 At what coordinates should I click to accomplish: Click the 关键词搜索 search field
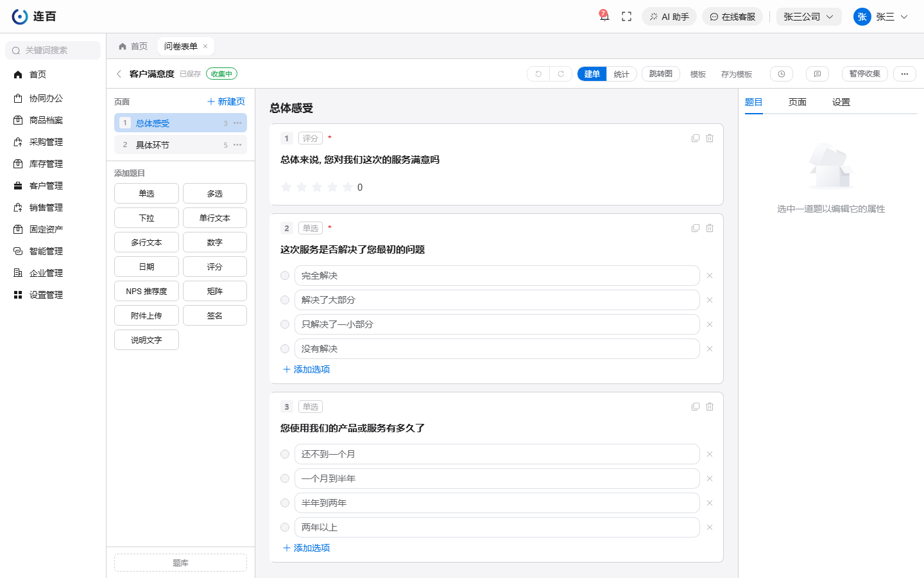coord(53,50)
